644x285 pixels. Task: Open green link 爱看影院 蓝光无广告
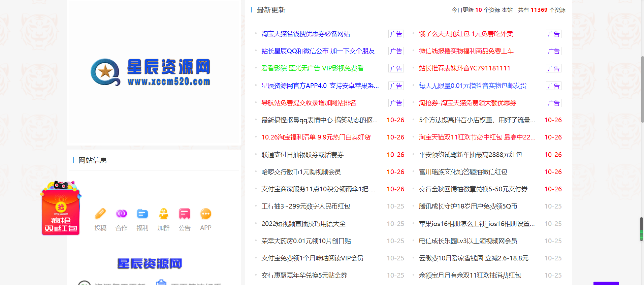point(312,68)
